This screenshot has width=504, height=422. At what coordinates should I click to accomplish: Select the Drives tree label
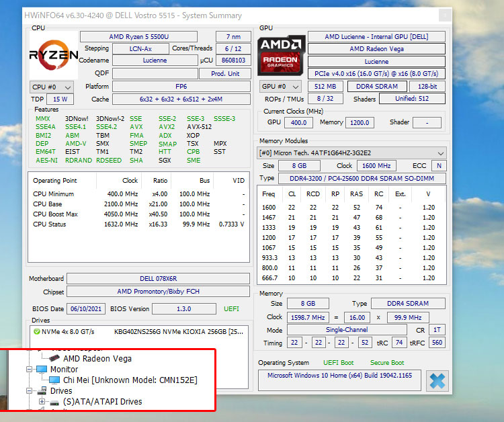pos(61,391)
